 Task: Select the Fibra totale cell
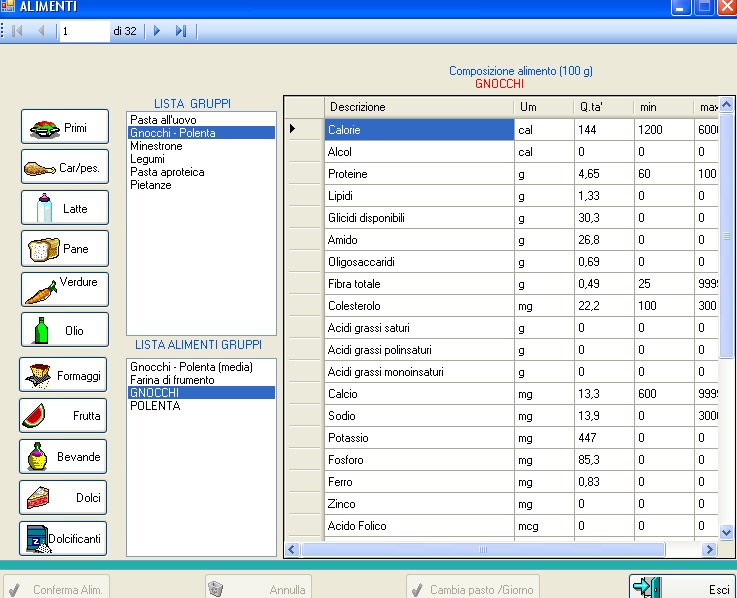419,284
